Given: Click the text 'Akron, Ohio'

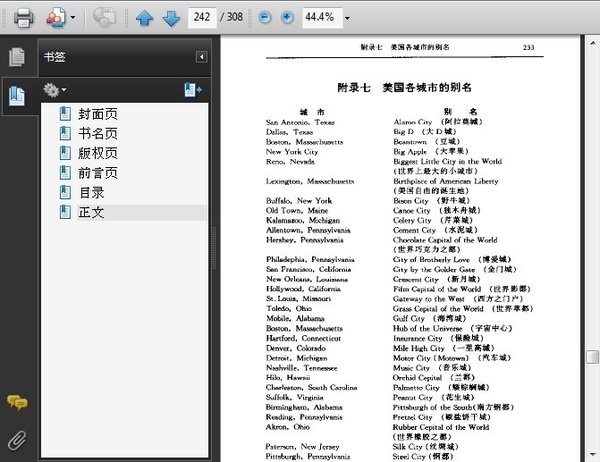Looking at the screenshot, I should pyautogui.click(x=287, y=427).
